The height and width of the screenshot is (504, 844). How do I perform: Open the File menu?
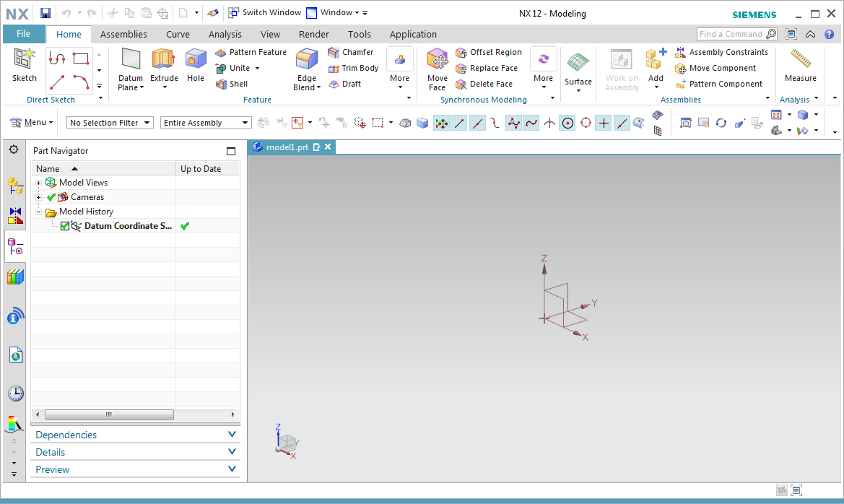tap(23, 34)
